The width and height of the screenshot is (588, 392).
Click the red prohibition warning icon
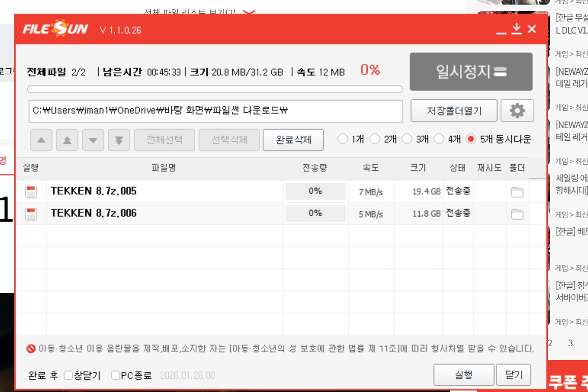[x=31, y=348]
